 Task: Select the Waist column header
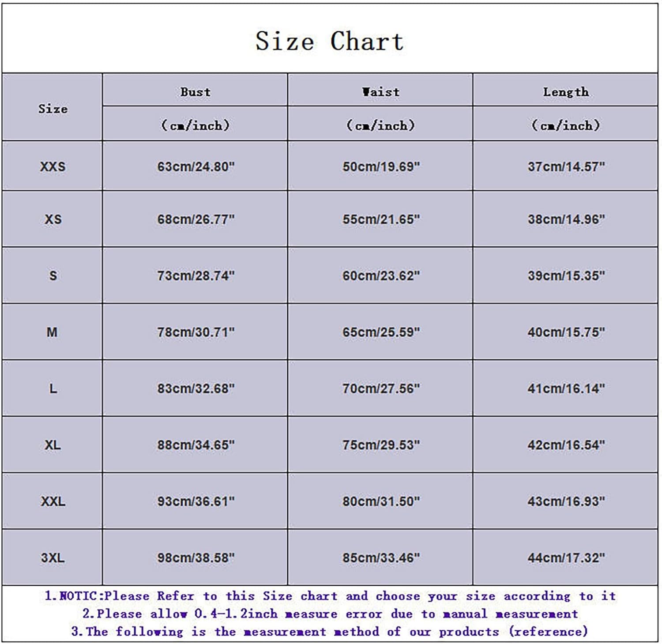380,92
